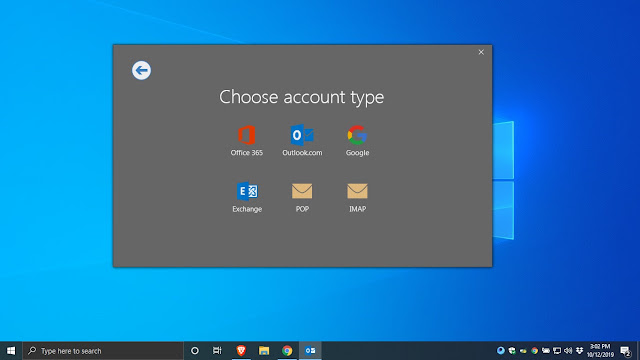The height and width of the screenshot is (360, 640).
Task: Pick the Google account type
Action: [x=357, y=141]
